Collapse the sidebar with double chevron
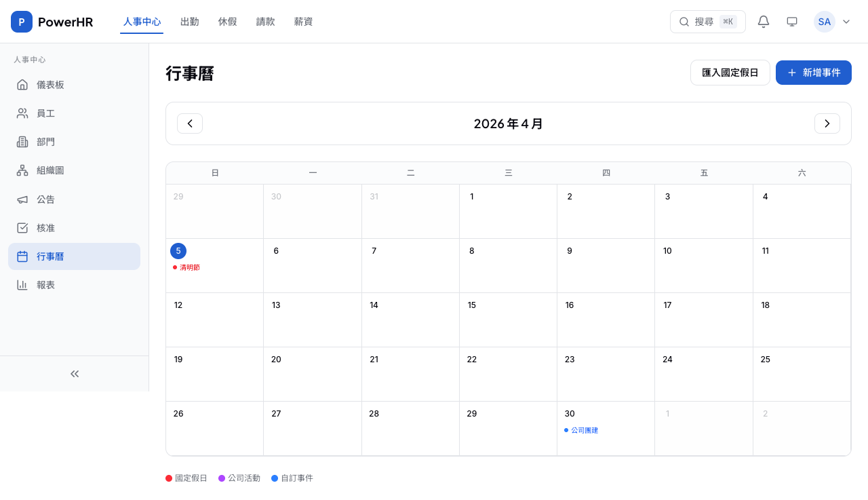This screenshot has height=500, width=868. (x=75, y=374)
